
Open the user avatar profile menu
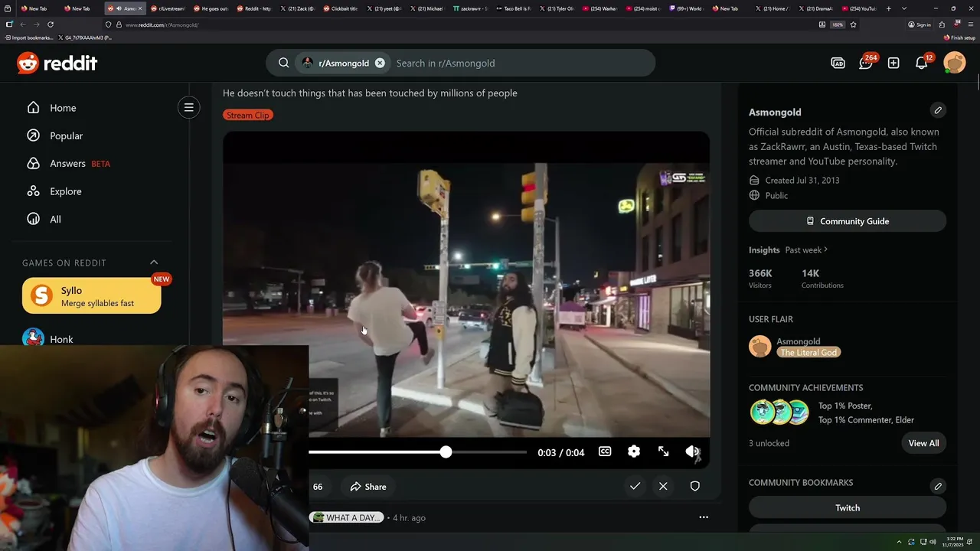click(x=955, y=63)
